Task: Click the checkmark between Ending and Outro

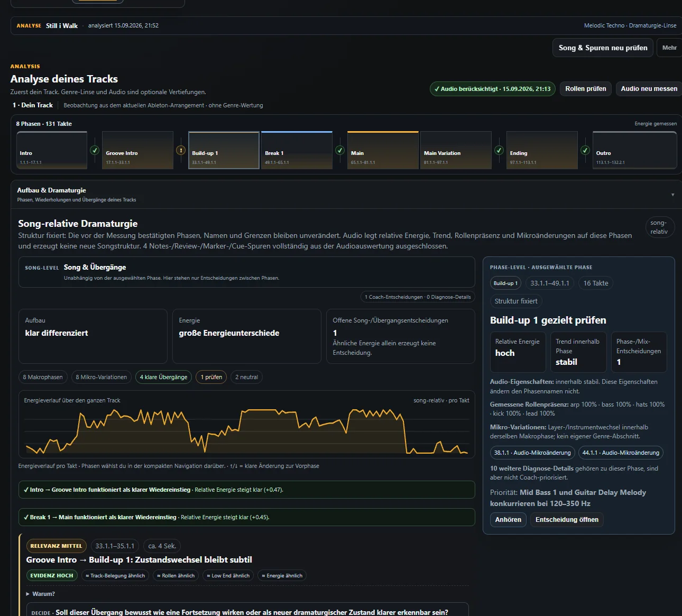Action: tap(585, 150)
